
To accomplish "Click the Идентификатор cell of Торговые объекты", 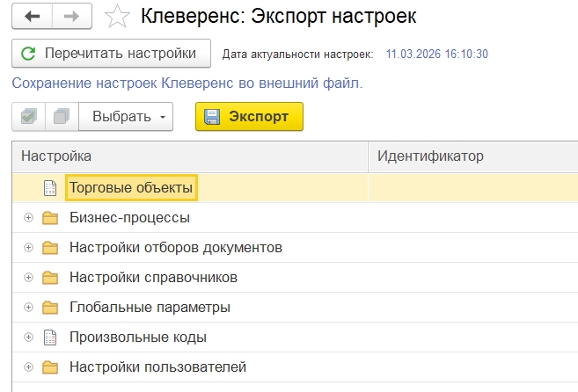I will 473,188.
